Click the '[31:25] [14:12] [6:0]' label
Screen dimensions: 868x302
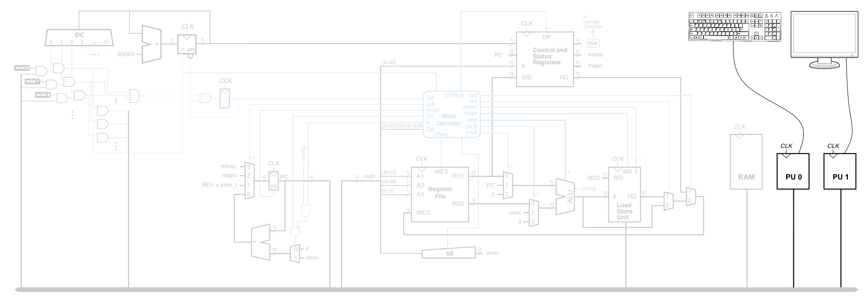[x=402, y=126]
